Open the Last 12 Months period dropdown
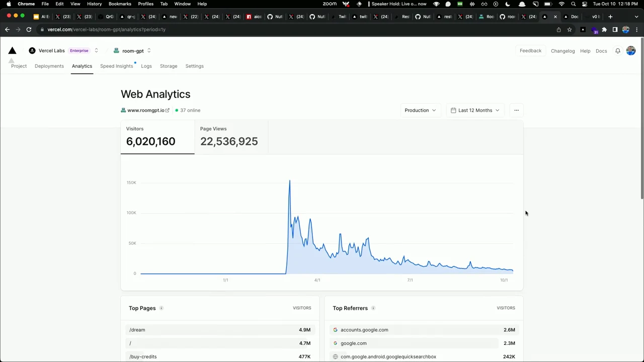644x362 pixels. (475, 110)
